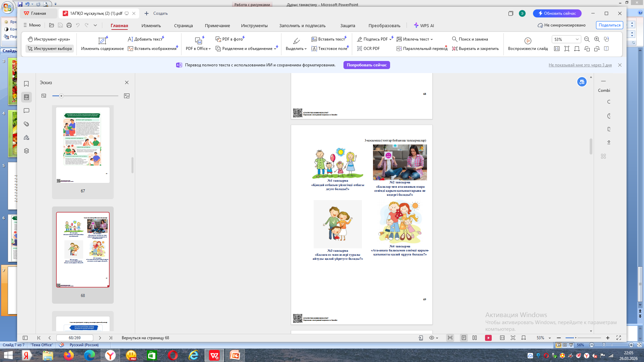Click the Поделиться share button
Image resolution: width=644 pixels, height=362 pixels.
[609, 25]
